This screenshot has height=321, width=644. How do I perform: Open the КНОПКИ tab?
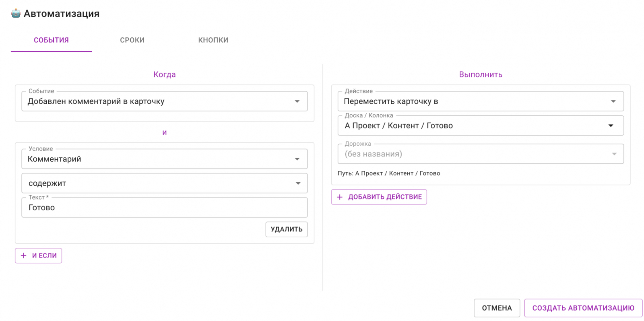click(213, 40)
